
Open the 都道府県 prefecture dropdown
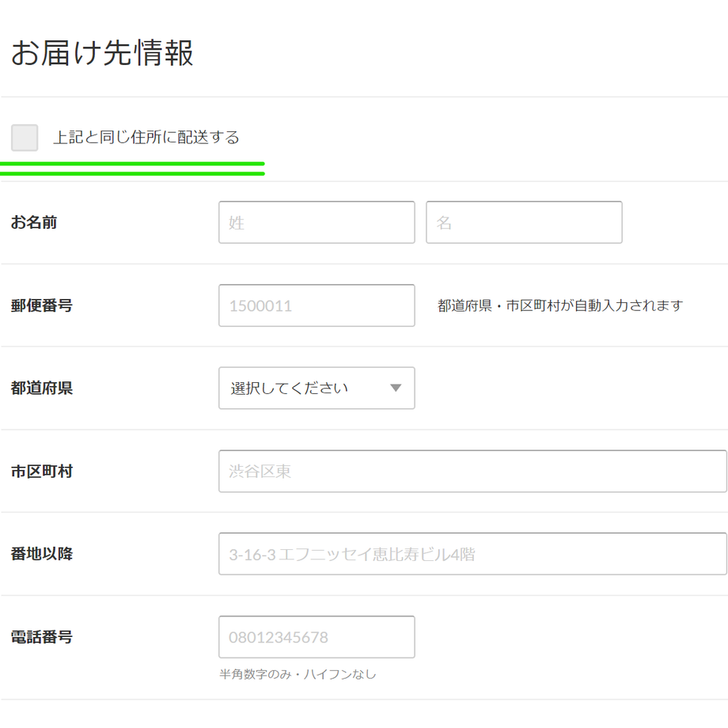(x=317, y=389)
